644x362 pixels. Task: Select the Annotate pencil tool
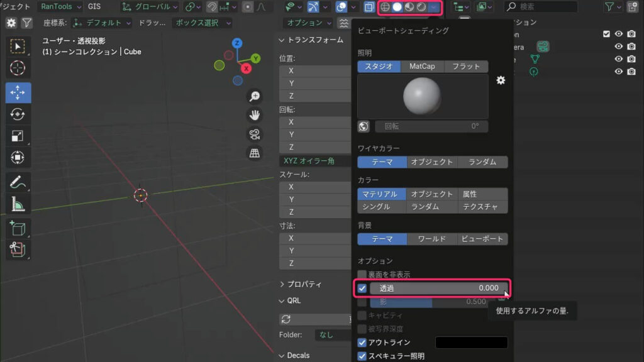18,182
